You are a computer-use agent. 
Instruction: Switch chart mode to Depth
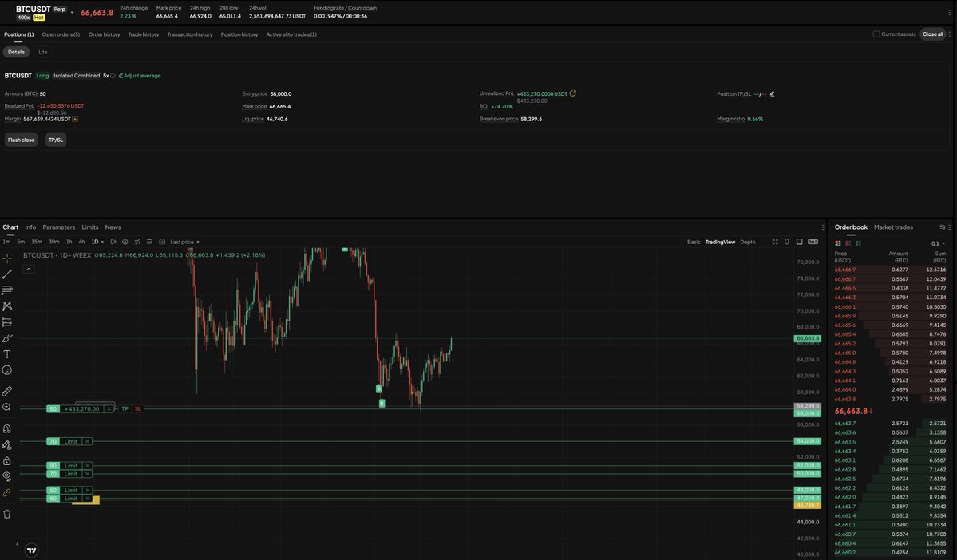click(x=748, y=243)
